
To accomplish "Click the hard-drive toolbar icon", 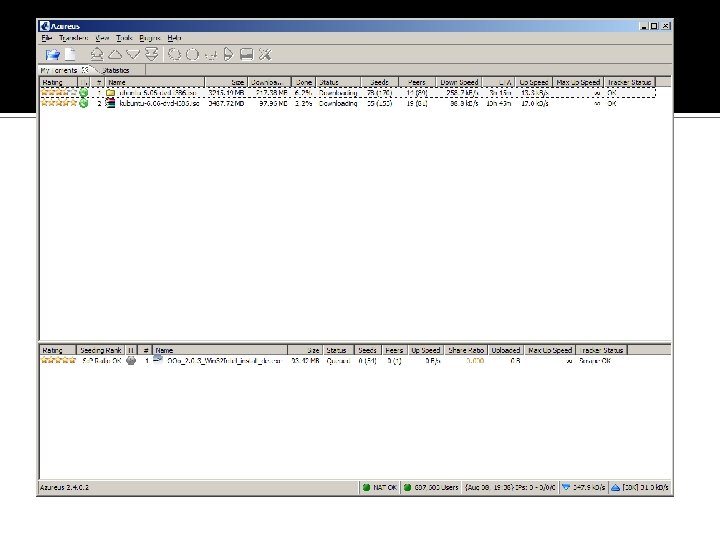I will 247,55.
